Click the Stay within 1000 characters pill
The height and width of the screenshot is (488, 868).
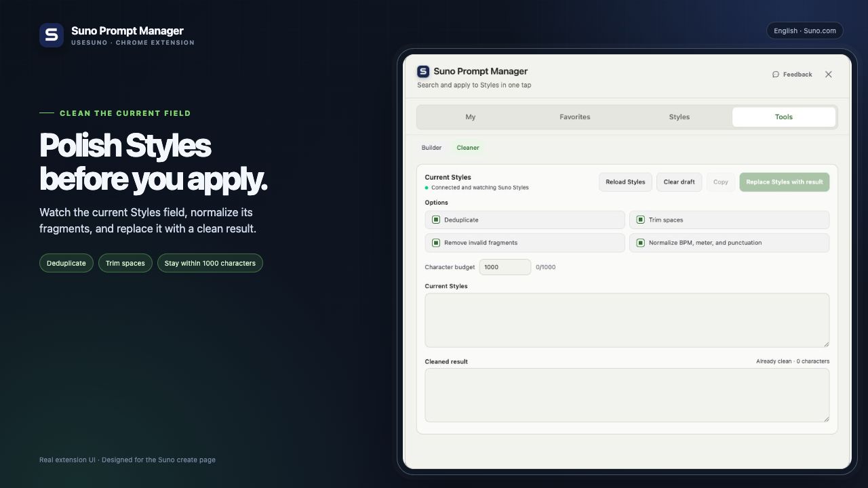pyautogui.click(x=210, y=263)
